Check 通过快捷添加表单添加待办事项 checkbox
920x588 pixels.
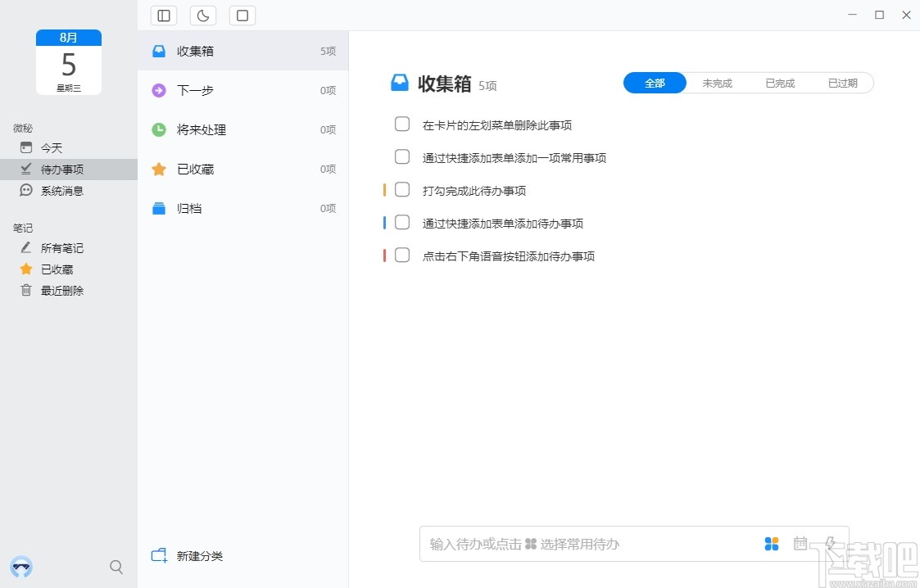tap(402, 222)
